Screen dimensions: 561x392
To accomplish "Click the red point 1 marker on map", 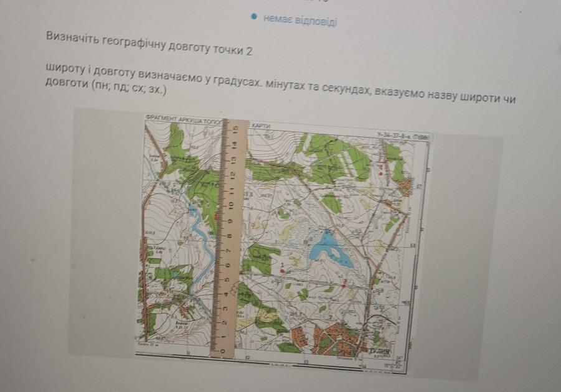I will pos(282,271).
